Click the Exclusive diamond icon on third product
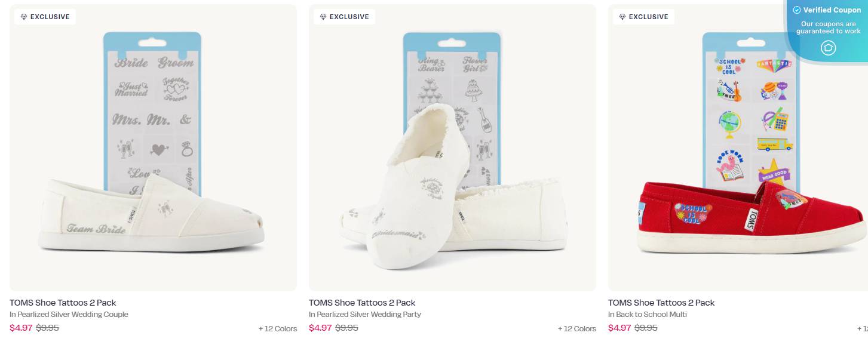Image resolution: width=868 pixels, height=351 pixels. (622, 17)
